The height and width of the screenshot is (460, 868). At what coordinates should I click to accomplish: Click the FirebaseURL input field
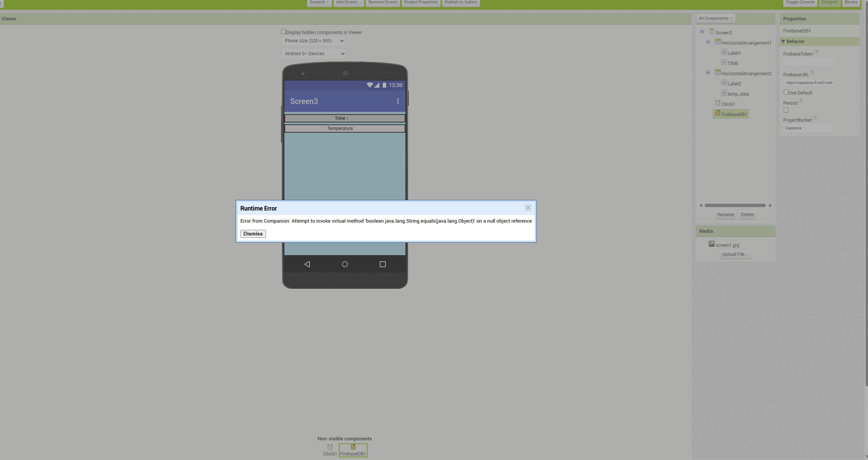coord(809,83)
